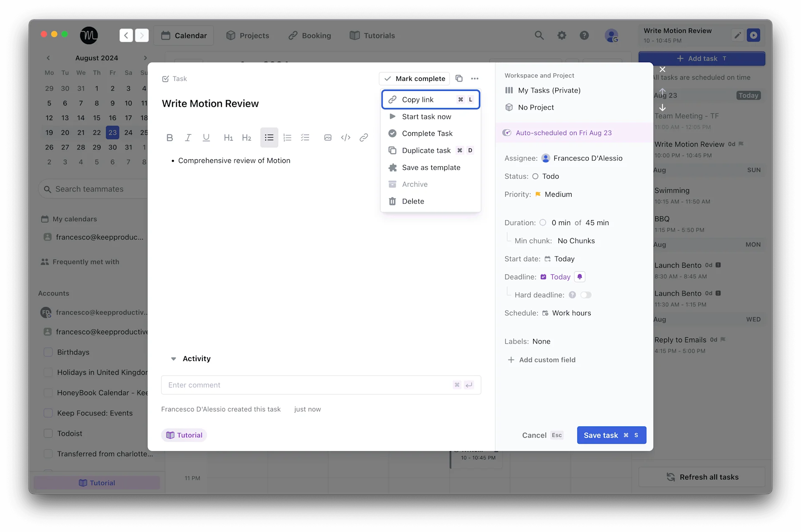Click Refresh all tasks
801x532 pixels.
pos(702,477)
